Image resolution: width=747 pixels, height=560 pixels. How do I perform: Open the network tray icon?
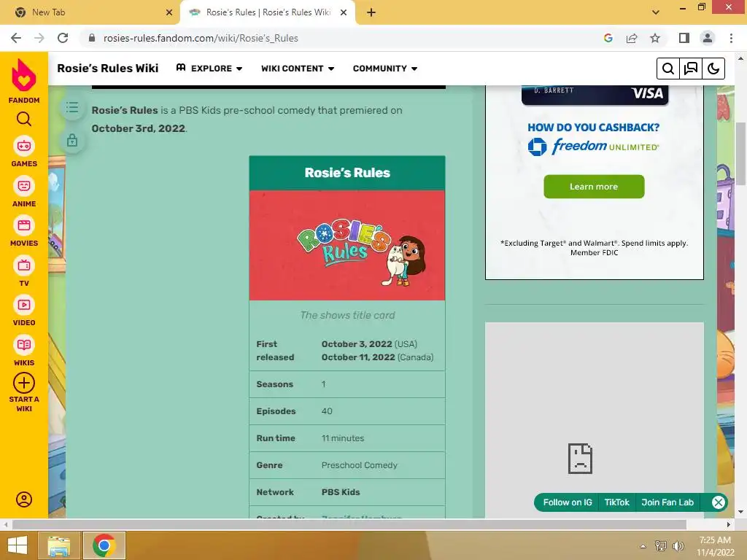(661, 546)
